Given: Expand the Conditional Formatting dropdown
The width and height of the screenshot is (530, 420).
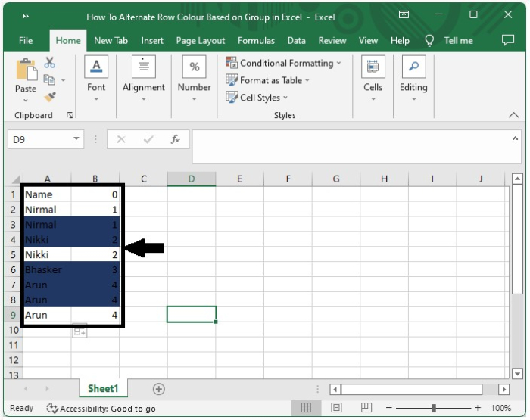Looking at the screenshot, I should click(x=338, y=63).
